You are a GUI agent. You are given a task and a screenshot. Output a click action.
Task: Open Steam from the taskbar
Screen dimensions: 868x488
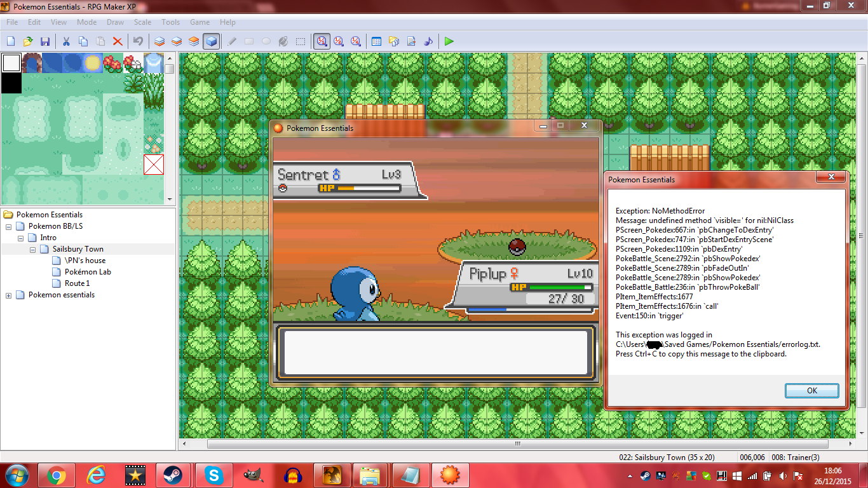pyautogui.click(x=171, y=475)
